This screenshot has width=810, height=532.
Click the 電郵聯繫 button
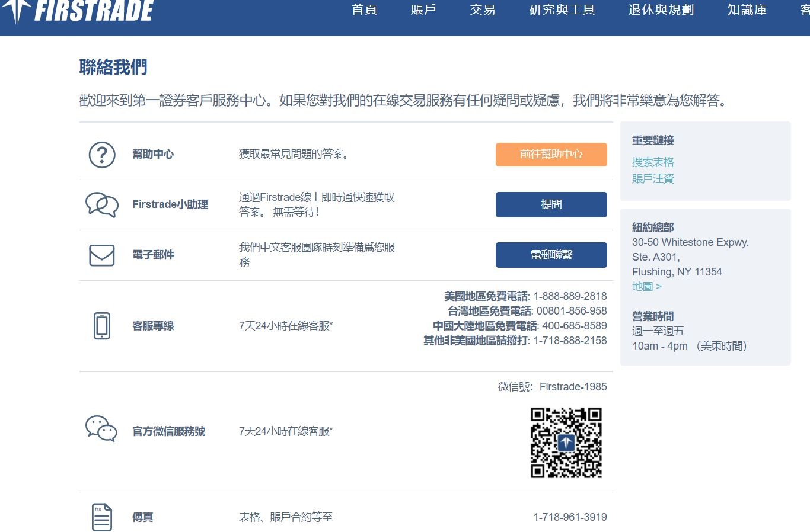(x=551, y=255)
